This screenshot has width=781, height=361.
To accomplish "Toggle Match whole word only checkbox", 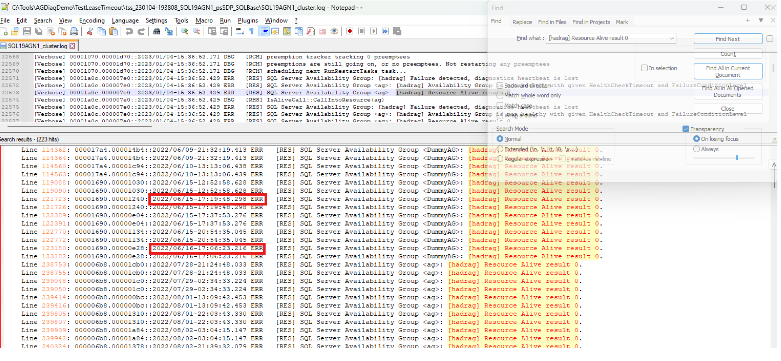I will click(x=500, y=95).
